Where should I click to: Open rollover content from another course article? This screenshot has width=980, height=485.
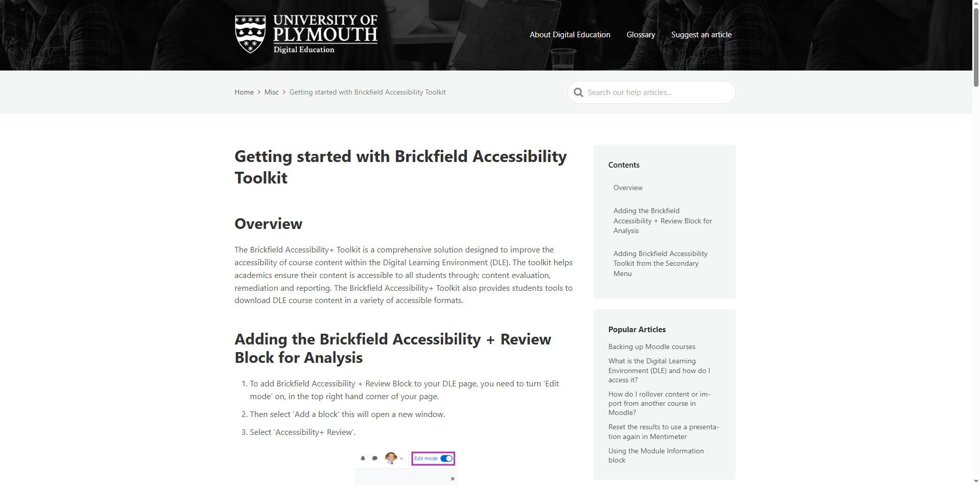point(659,404)
